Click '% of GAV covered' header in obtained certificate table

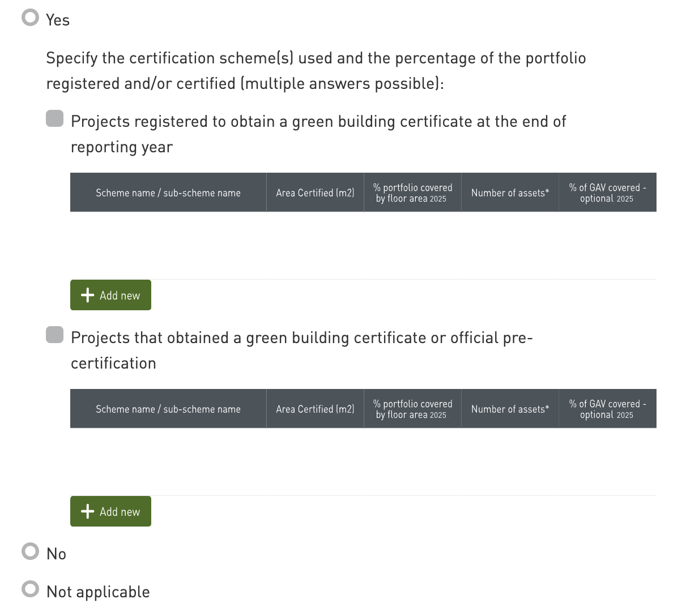click(607, 409)
